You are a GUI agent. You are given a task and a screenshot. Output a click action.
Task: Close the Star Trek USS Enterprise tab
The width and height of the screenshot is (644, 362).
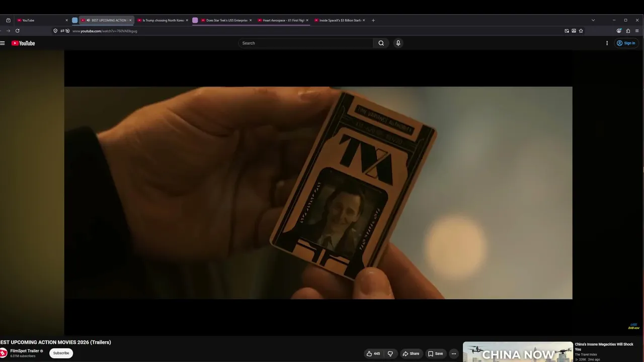click(250, 20)
